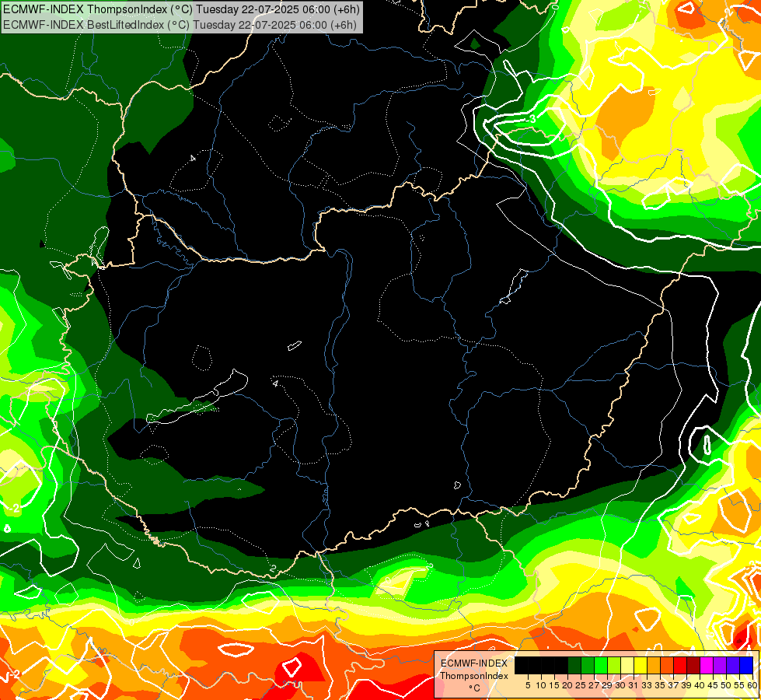This screenshot has width=761, height=700.
Task: Select the magenta 40–45 legend swatch
Action: 707,665
